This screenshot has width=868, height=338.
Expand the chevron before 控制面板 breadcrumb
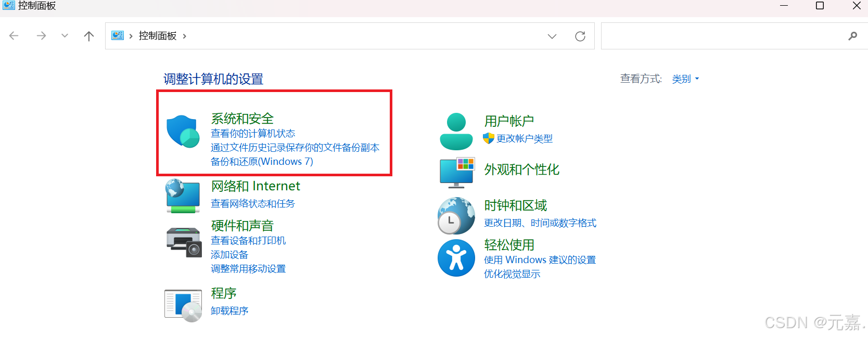tap(131, 36)
